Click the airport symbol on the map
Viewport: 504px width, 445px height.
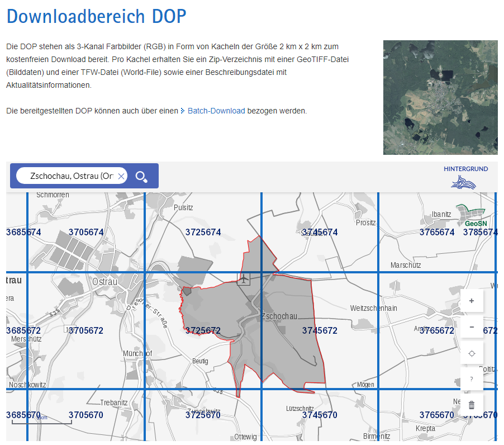pyautogui.click(x=244, y=278)
